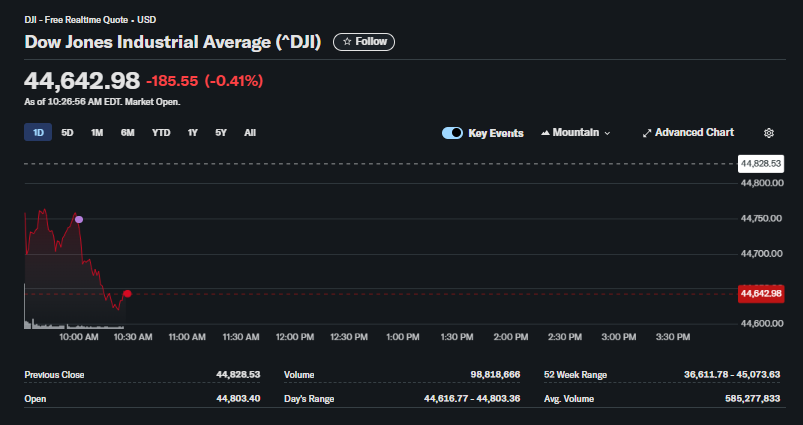803x425 pixels.
Task: Switch to the 5Y time range
Action: coord(221,133)
